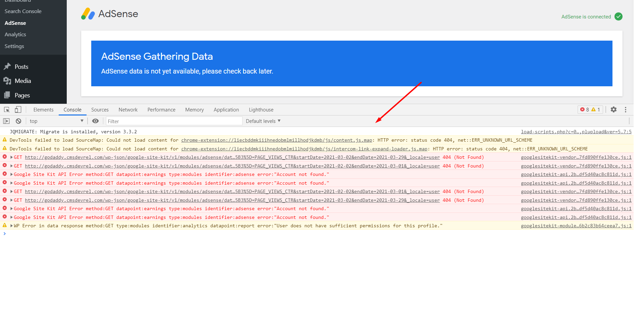The height and width of the screenshot is (327, 644).
Task: Click the JQMIGRATE version 3.3.2 message
Action: pos(73,132)
